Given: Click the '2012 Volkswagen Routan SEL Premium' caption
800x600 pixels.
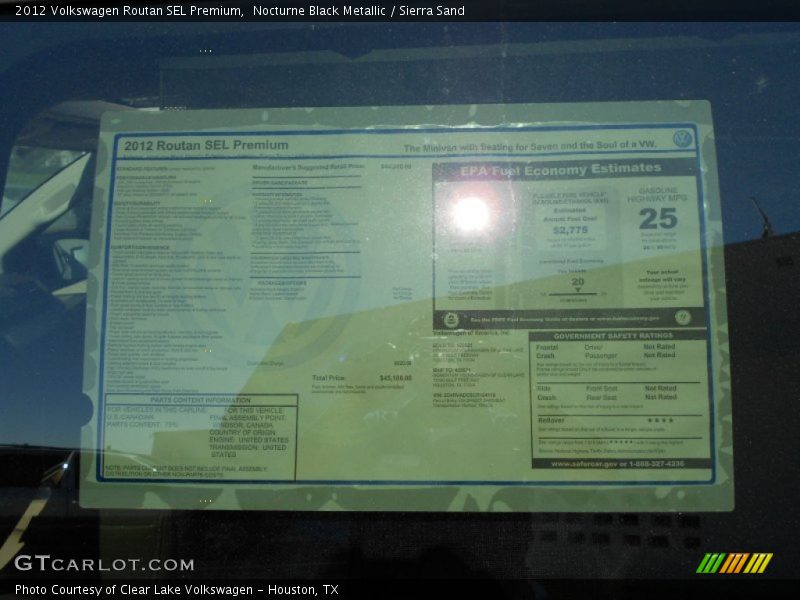Looking at the screenshot, I should tap(129, 10).
